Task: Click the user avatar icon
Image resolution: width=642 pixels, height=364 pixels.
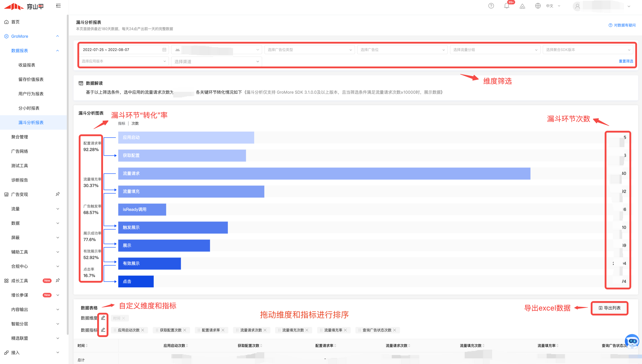Action: (577, 6)
